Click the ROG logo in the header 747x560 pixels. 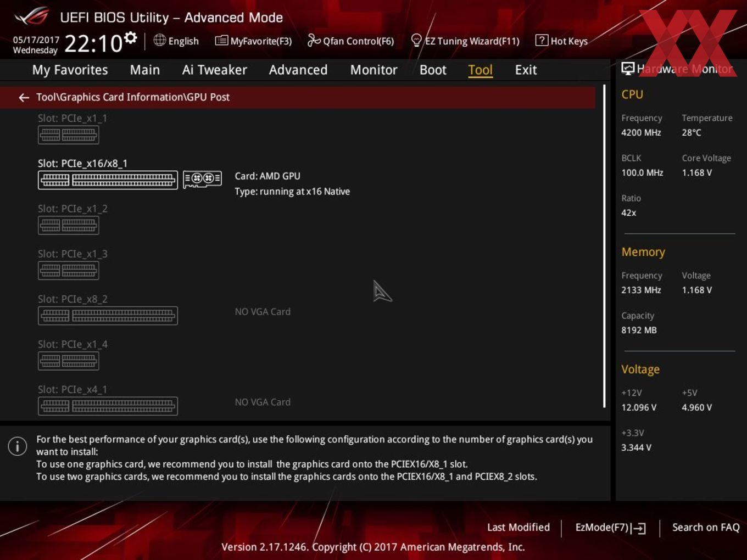coord(32,16)
